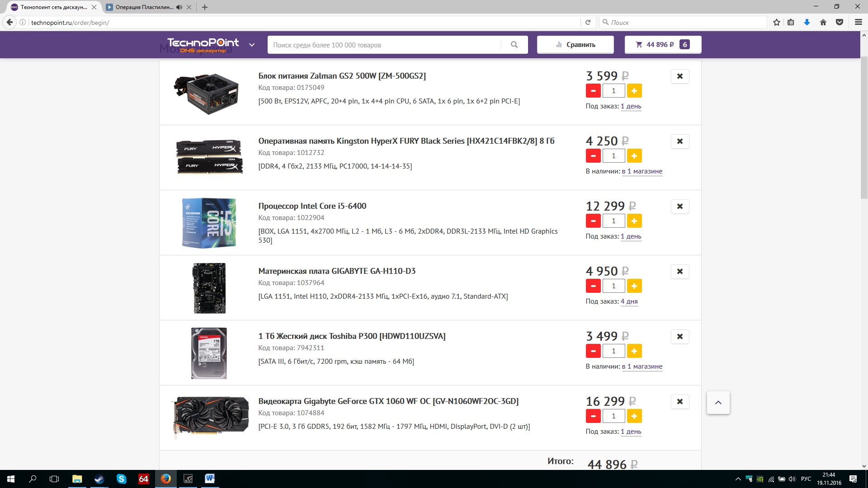
Task: Focus the product search field
Action: point(384,45)
